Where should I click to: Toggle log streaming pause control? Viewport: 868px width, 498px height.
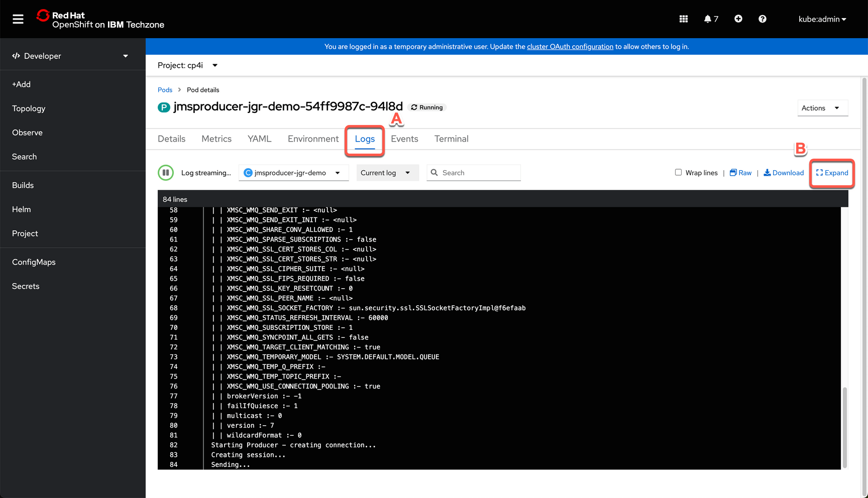(x=166, y=172)
